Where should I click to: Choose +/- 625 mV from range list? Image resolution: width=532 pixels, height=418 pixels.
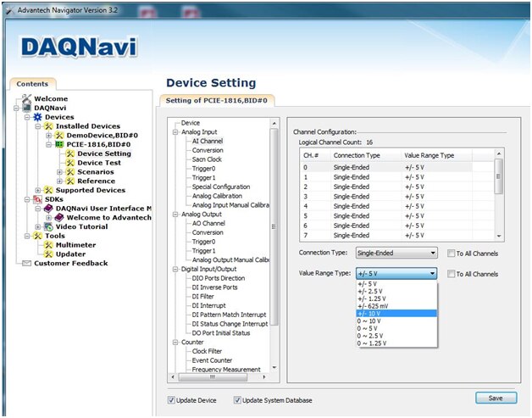click(x=396, y=306)
